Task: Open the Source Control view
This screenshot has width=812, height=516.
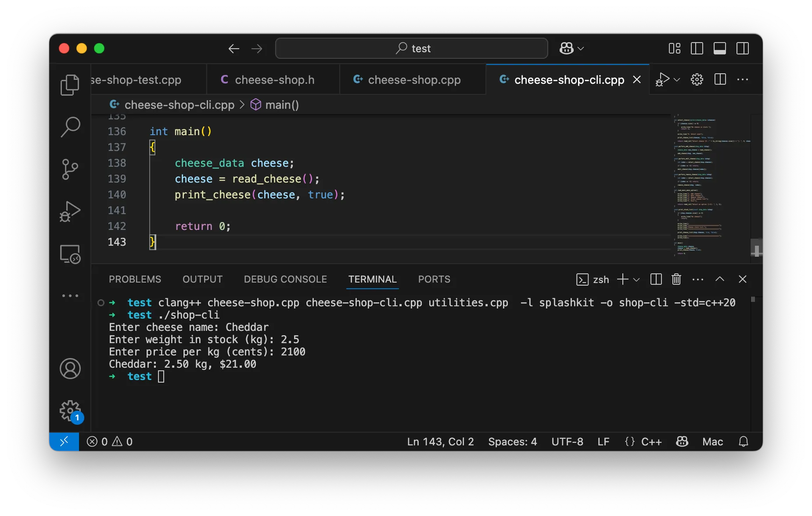Action: 70,169
